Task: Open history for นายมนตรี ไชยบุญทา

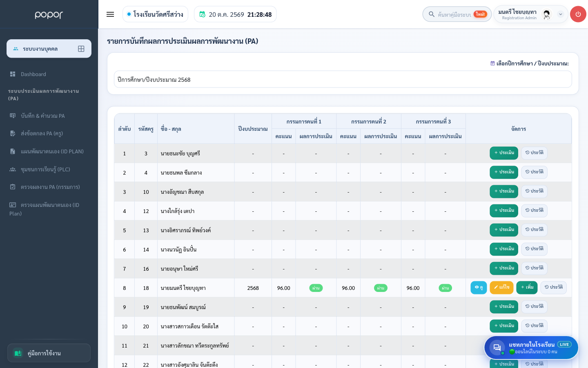Action: pyautogui.click(x=553, y=287)
